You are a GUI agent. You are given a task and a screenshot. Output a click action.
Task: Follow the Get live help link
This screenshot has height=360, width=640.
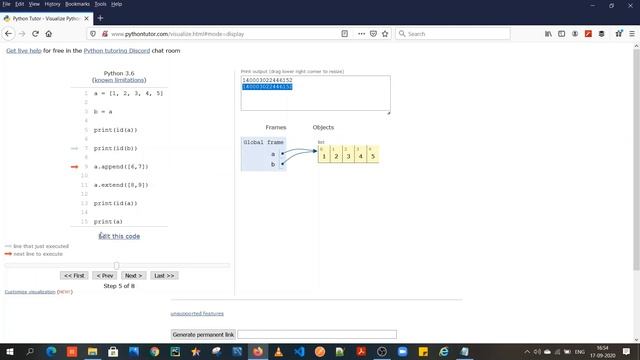tap(24, 51)
